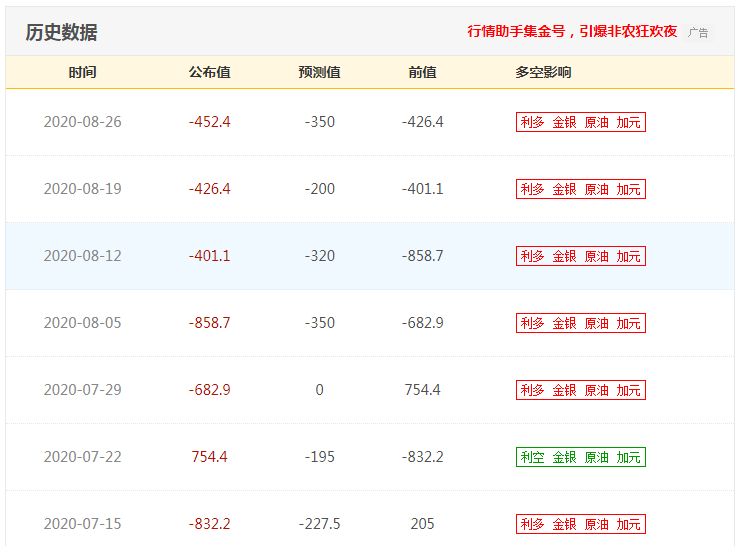The height and width of the screenshot is (546, 737).
Task: Click the 利多 tag in 2020-08-05 row
Action: tap(580, 323)
